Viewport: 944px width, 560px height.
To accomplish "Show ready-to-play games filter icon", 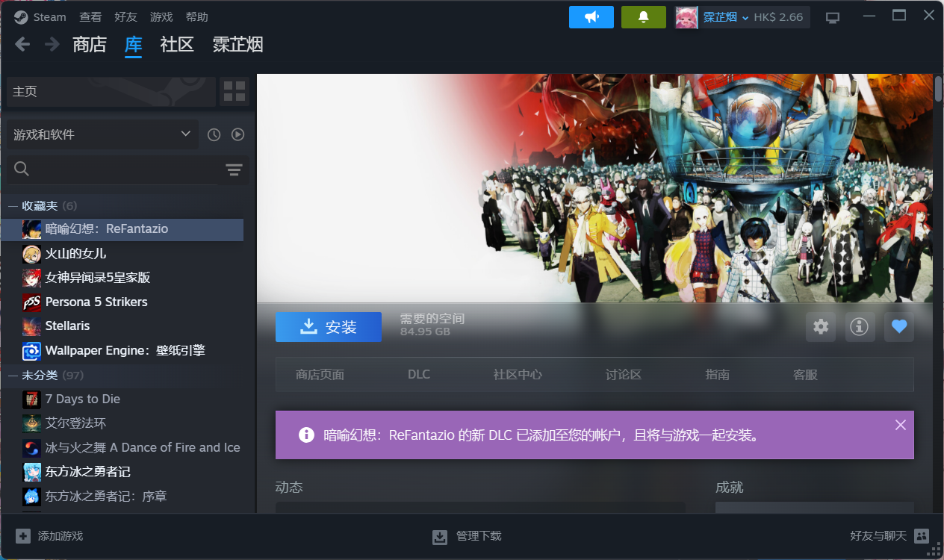I will (237, 134).
